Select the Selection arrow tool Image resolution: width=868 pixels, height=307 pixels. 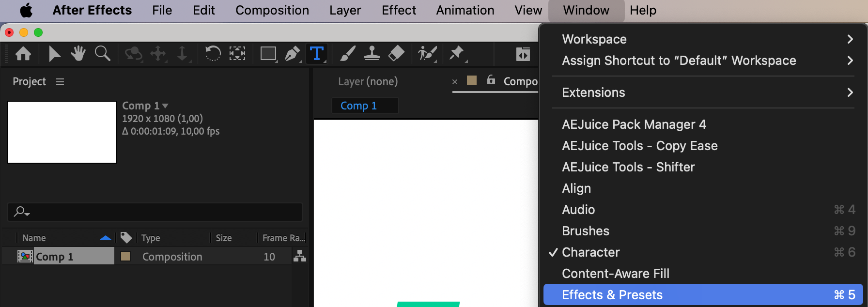(x=54, y=53)
